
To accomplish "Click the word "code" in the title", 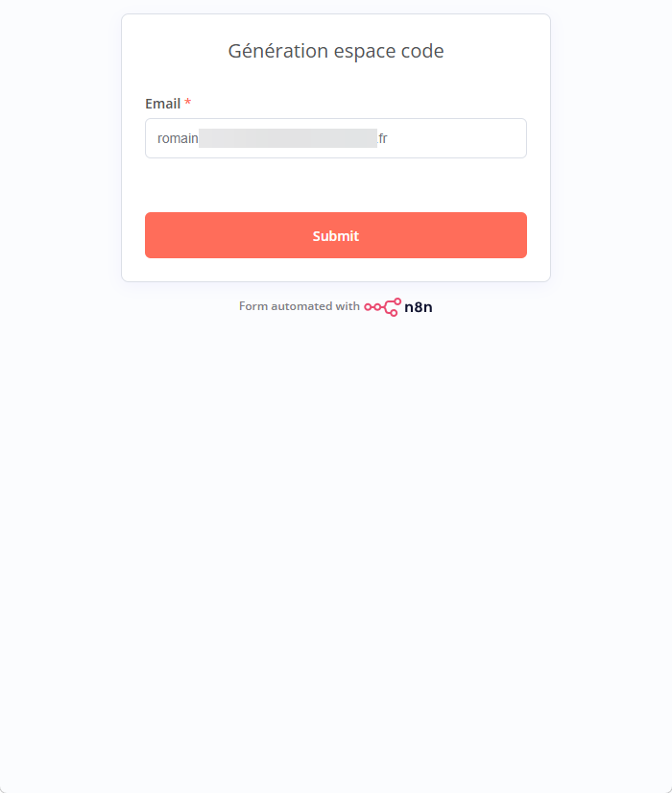I will pyautogui.click(x=423, y=51).
